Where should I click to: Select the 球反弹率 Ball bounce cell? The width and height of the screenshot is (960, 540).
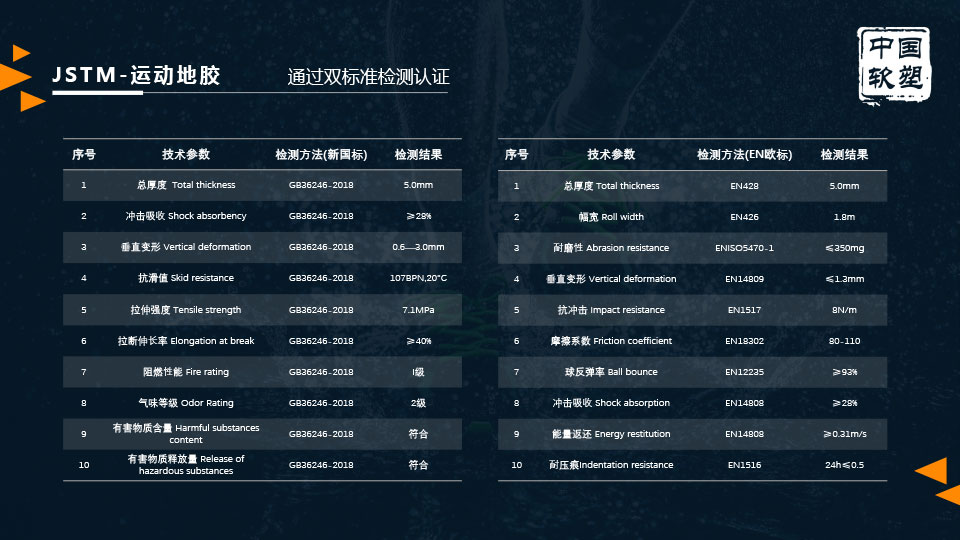click(611, 372)
